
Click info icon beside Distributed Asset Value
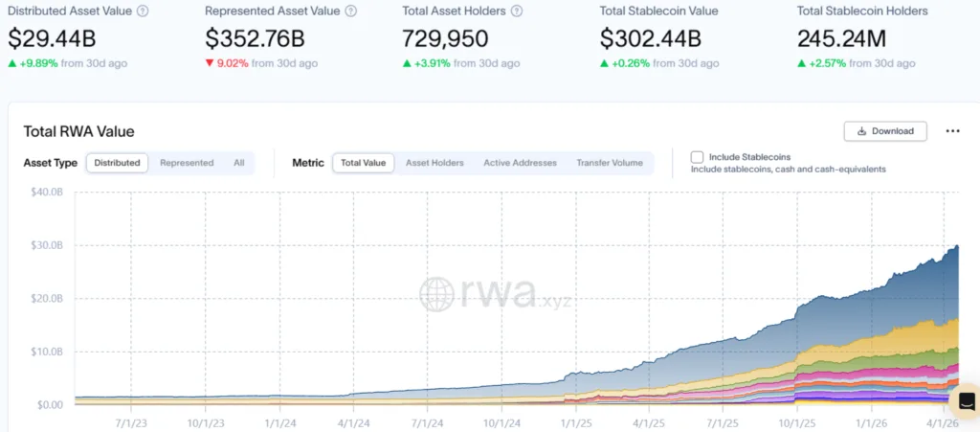pos(143,11)
